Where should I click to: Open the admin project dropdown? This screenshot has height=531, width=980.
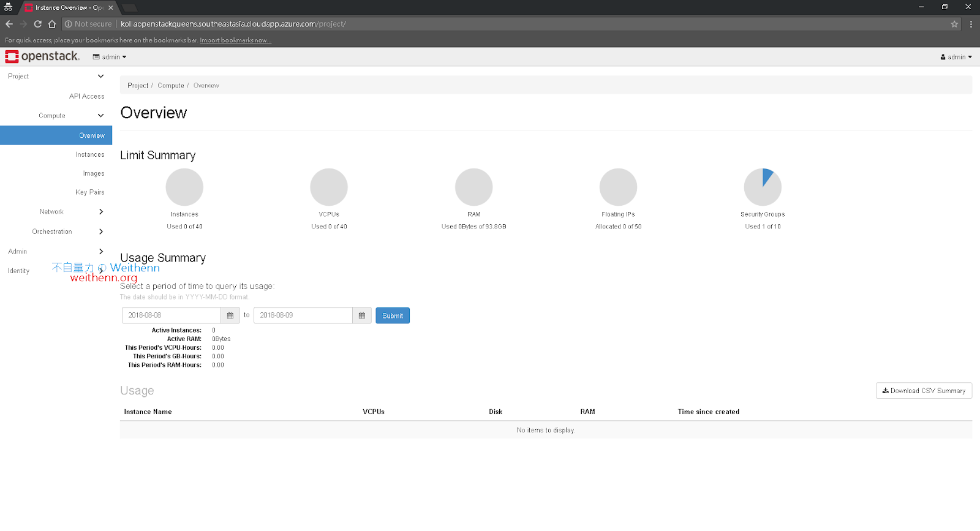click(x=110, y=57)
